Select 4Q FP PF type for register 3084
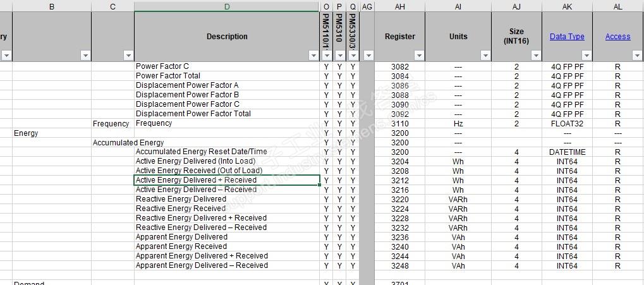The image size is (644, 285). tap(567, 76)
